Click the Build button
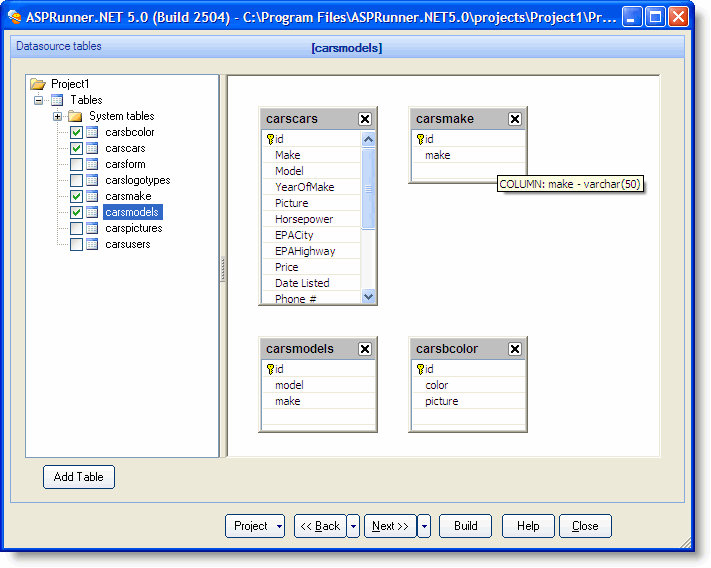Viewport: 711px width, 568px height. pos(465,526)
